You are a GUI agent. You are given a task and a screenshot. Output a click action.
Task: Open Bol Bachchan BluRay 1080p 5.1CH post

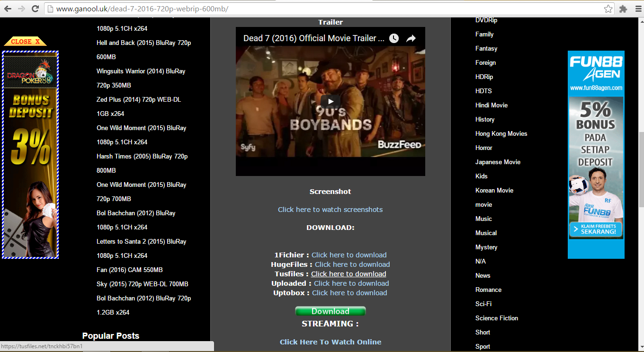(136, 220)
